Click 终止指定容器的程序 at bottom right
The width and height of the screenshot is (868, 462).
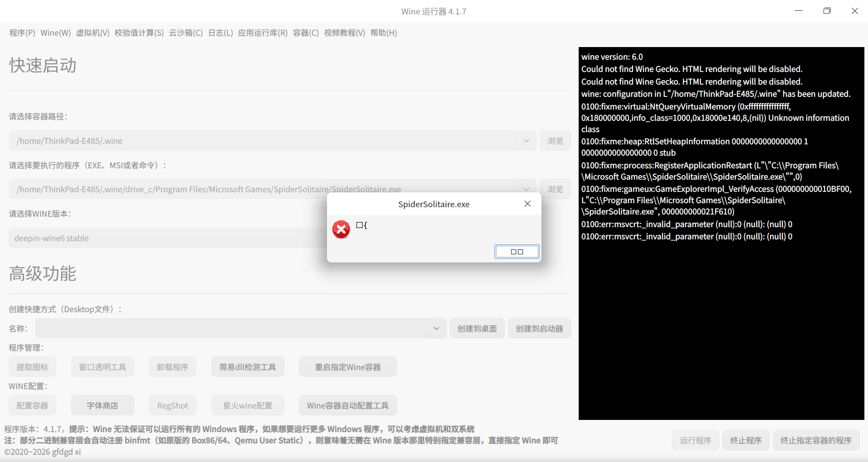815,440
